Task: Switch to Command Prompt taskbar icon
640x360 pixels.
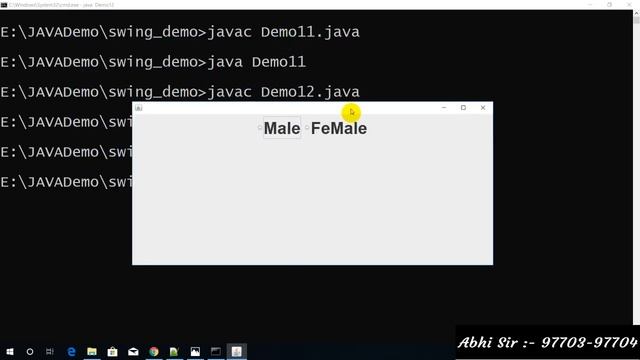Action: coord(216,351)
